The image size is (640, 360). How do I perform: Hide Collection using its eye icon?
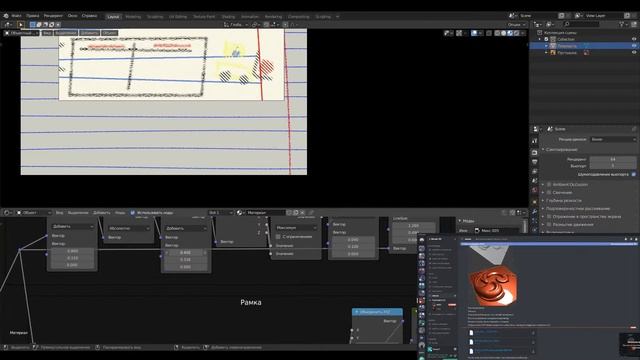coord(634,39)
